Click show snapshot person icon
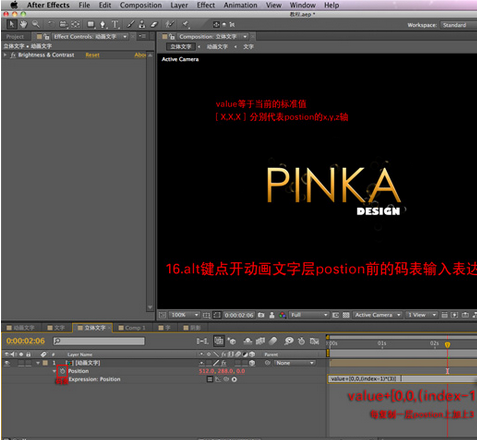 [272, 315]
